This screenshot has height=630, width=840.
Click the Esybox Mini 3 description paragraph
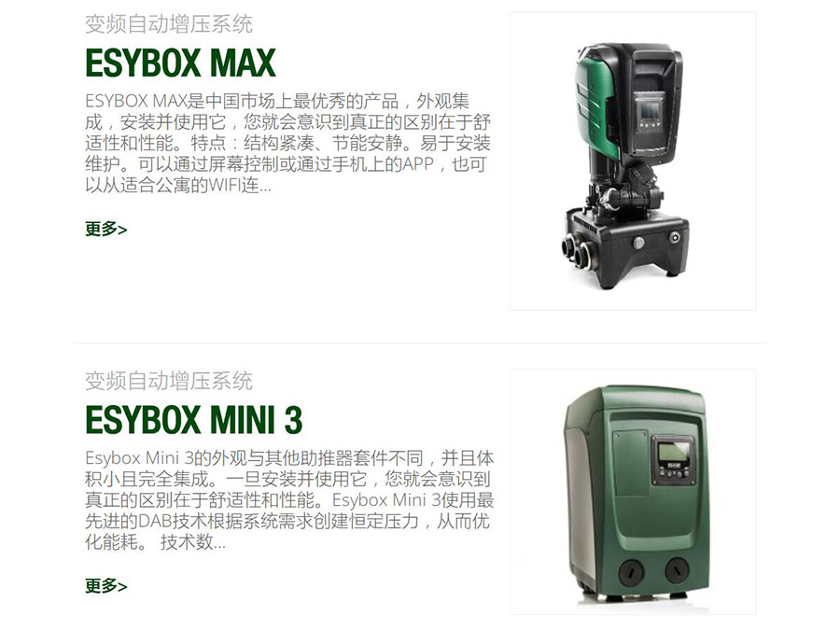tap(289, 500)
